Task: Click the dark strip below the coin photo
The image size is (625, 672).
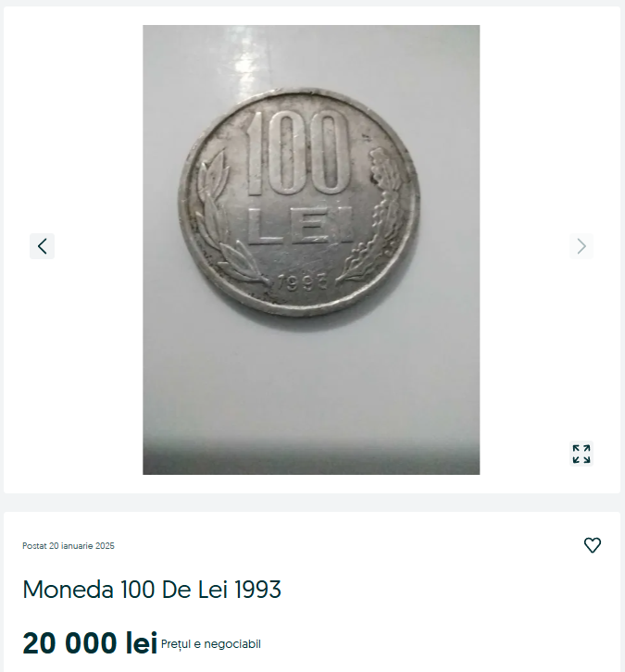Action: pyautogui.click(x=311, y=457)
